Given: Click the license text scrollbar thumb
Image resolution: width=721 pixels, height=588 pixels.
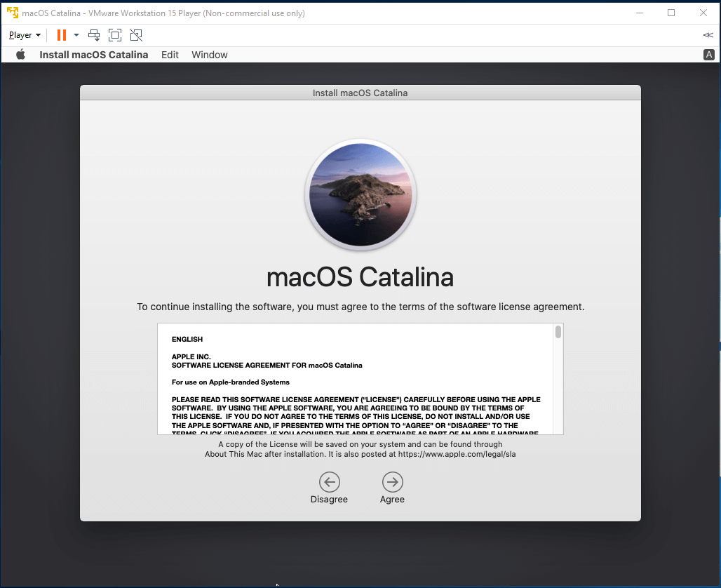Looking at the screenshot, I should [x=558, y=332].
